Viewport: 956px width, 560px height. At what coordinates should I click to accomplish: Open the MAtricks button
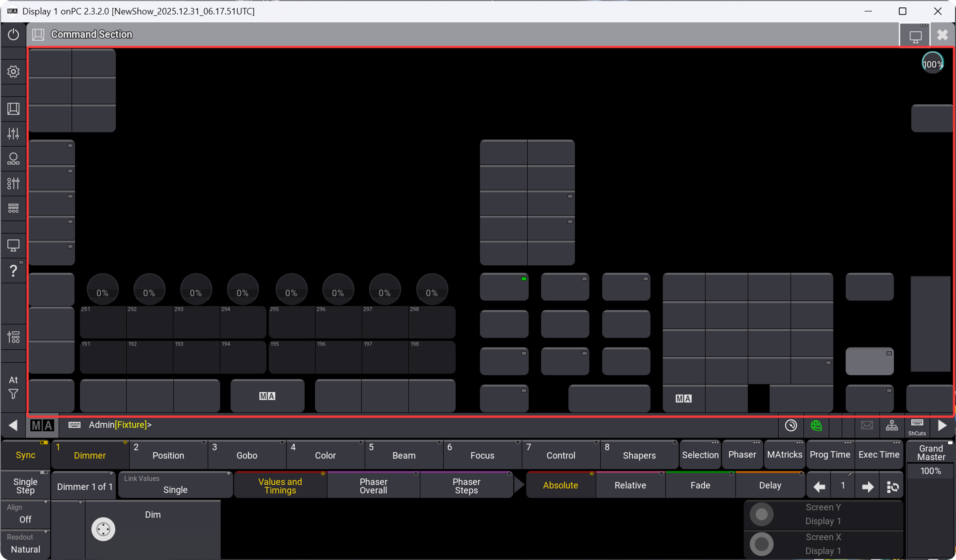pyautogui.click(x=784, y=455)
